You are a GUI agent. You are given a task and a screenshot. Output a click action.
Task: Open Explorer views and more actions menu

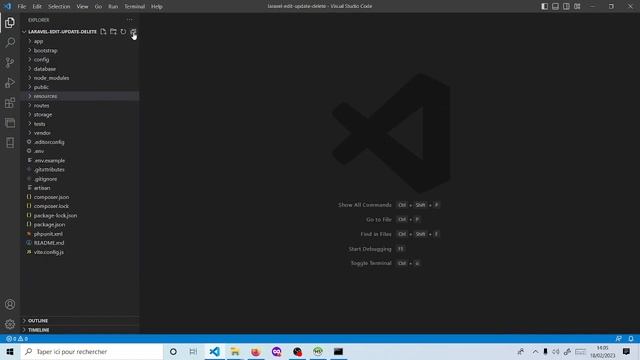pos(129,20)
